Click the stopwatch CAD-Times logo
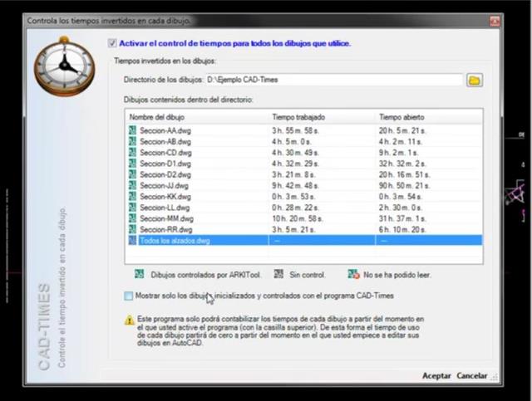The width and height of the screenshot is (532, 401). coord(65,66)
